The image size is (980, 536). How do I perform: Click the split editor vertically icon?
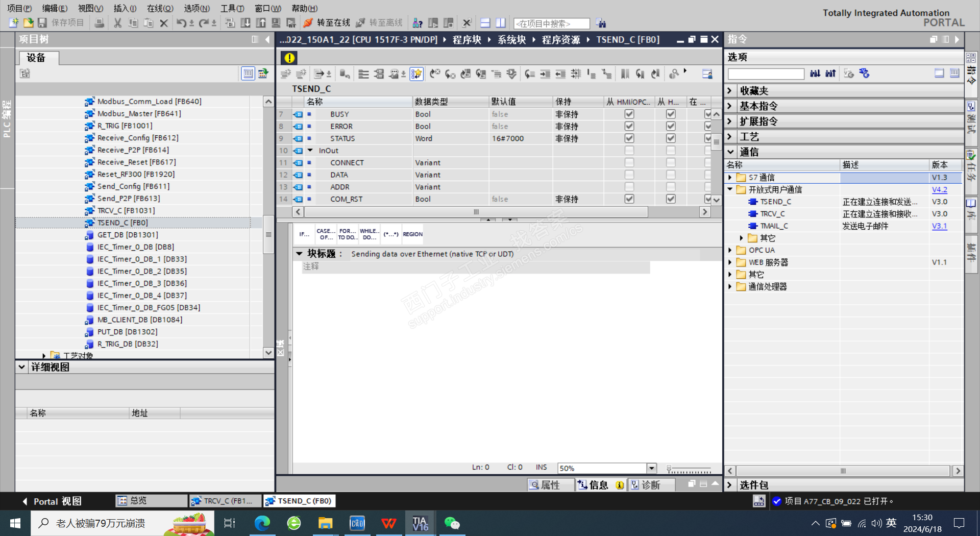[x=501, y=23]
